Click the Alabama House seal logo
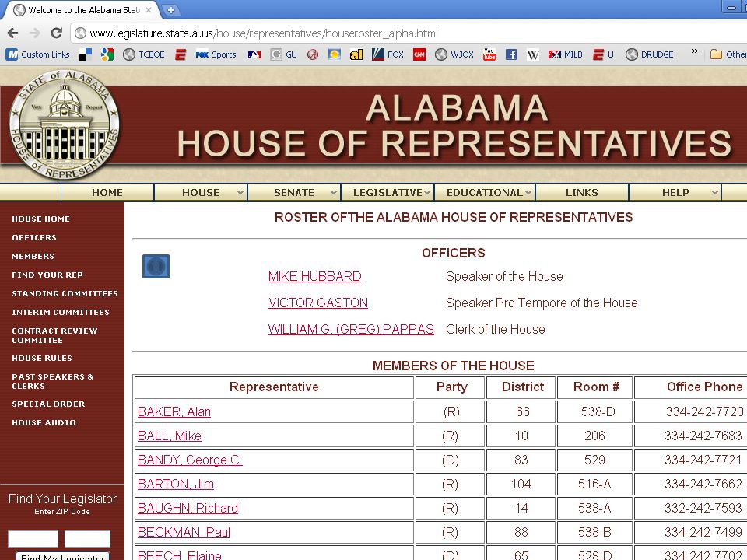 point(65,124)
